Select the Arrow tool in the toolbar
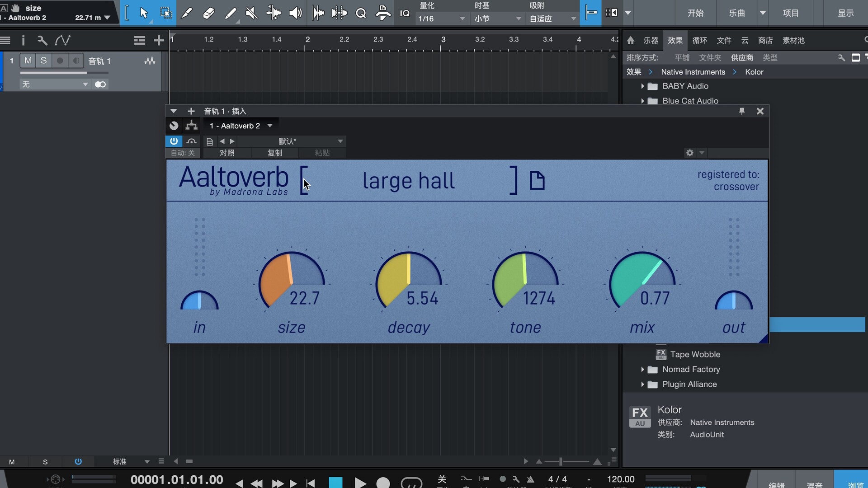Viewport: 868px width, 488px height. (144, 13)
